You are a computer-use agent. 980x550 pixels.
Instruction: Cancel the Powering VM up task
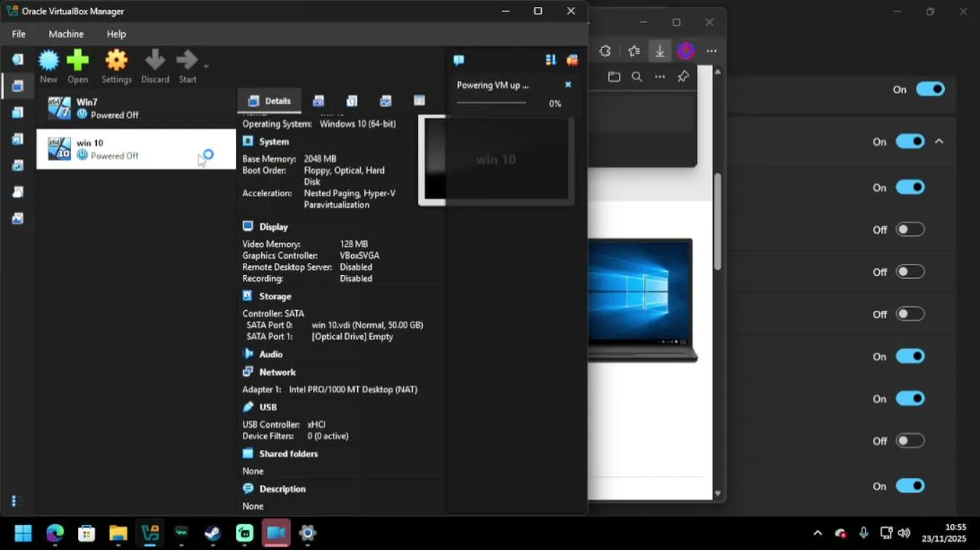point(568,85)
